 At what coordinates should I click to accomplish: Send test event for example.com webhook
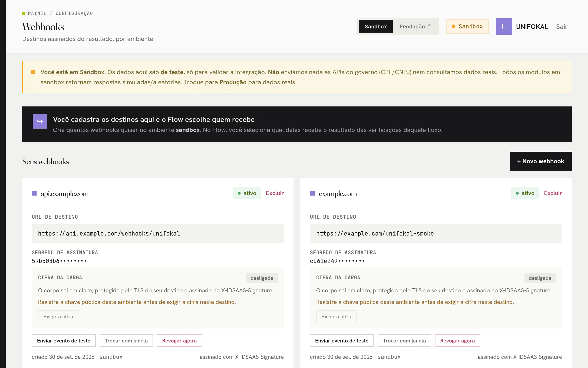coord(342,341)
